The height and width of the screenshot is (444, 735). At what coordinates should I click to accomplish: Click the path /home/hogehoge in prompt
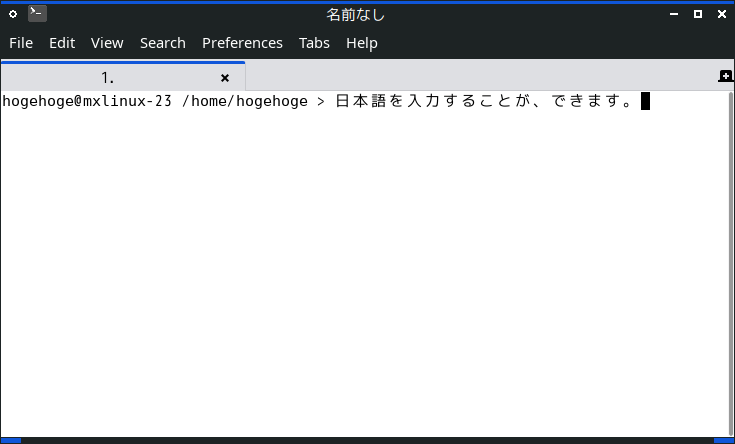pyautogui.click(x=245, y=101)
